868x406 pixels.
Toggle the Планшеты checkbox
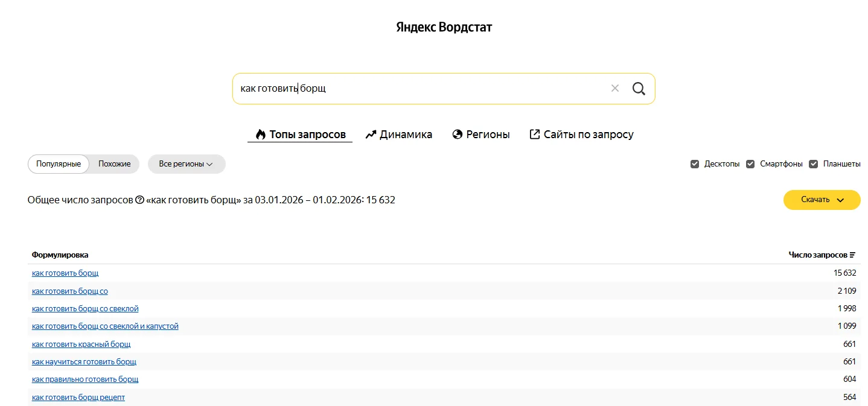814,164
